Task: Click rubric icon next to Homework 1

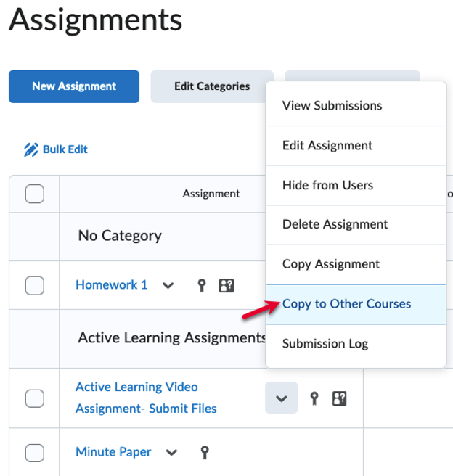Action: [226, 285]
